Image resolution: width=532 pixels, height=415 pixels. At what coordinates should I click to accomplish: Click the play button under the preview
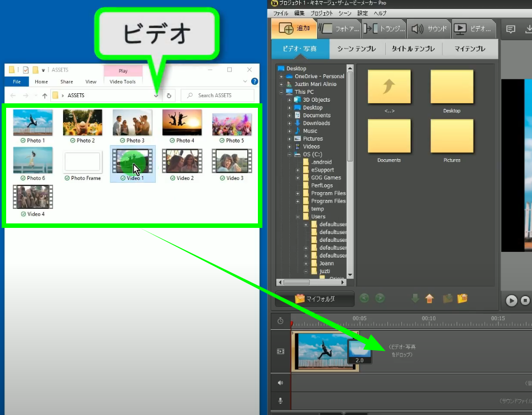[x=511, y=300]
